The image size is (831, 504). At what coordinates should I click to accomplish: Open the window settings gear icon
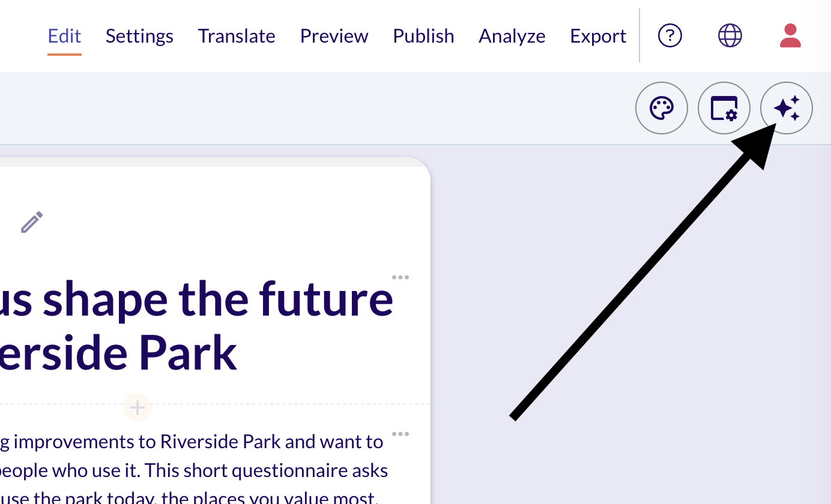(x=724, y=109)
